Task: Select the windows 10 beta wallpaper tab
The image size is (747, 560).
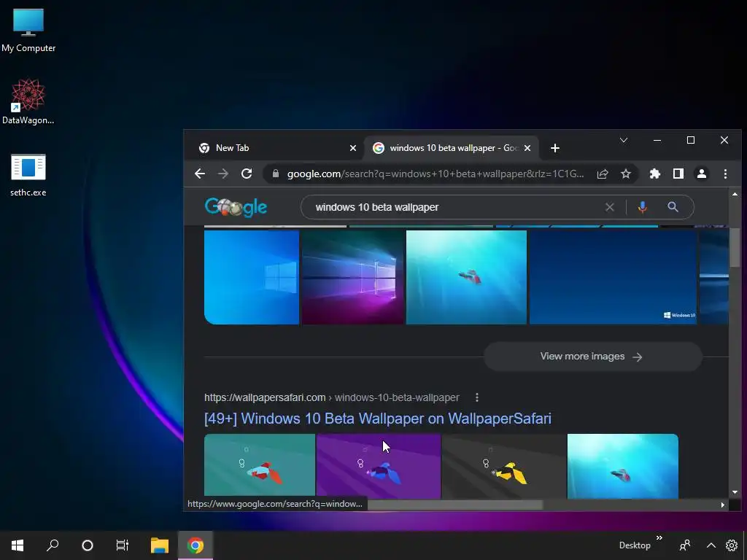Action: pyautogui.click(x=451, y=148)
